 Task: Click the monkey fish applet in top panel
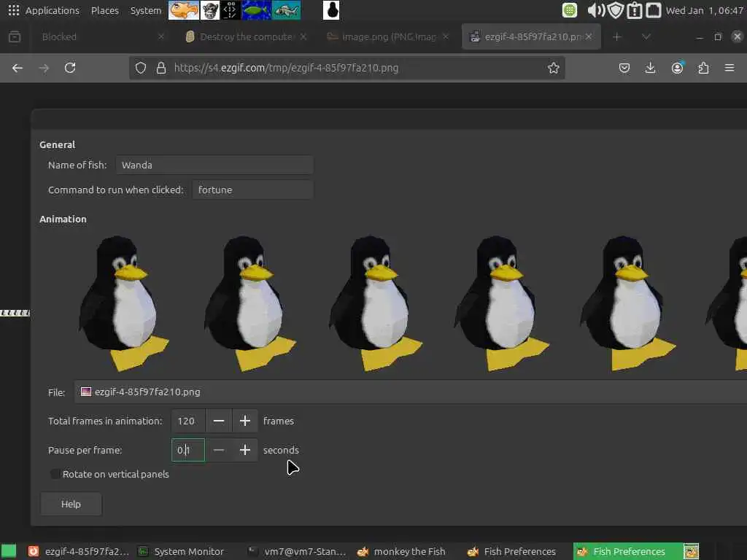[x=209, y=10]
